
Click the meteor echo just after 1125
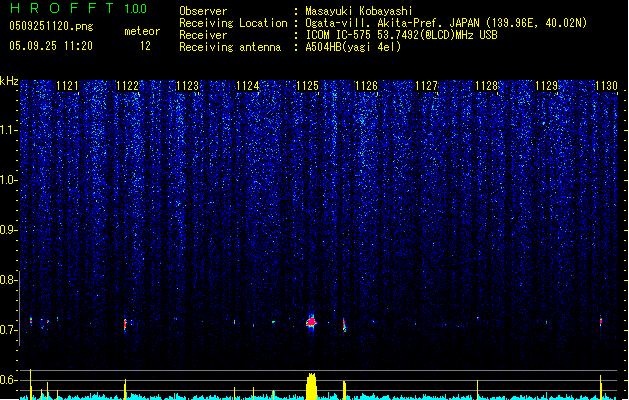pos(344,325)
